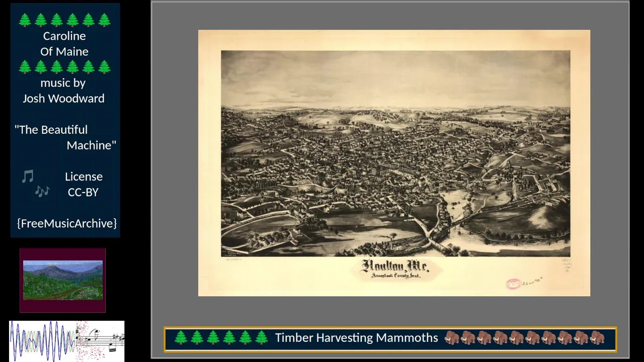Open the {FreeMusicArchive} label
644x362 pixels.
pos(67,223)
